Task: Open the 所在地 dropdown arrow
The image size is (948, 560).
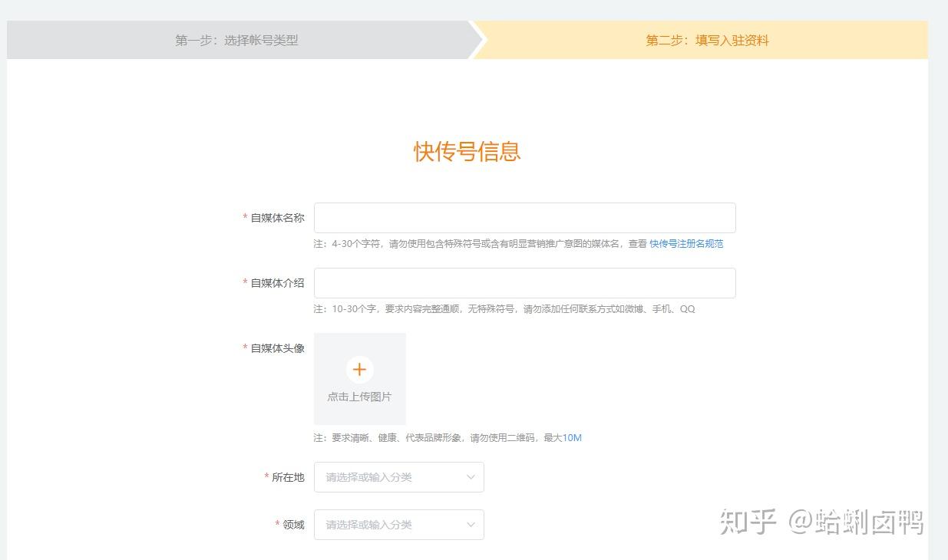Action: pyautogui.click(x=471, y=477)
